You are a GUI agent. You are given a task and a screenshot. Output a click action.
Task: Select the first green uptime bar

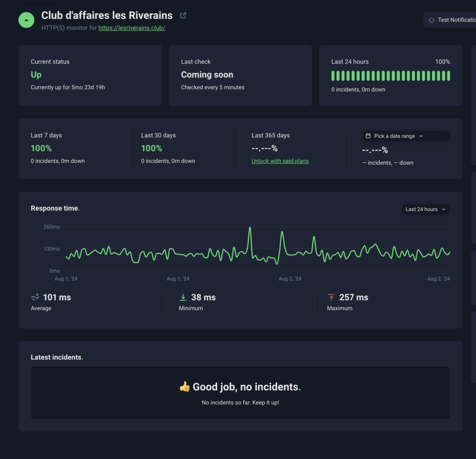[x=333, y=76]
